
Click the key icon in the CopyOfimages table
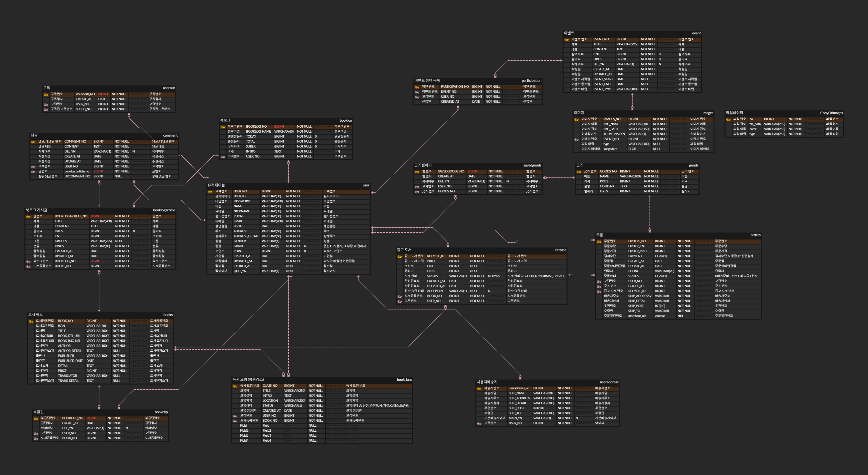pyautogui.click(x=728, y=119)
